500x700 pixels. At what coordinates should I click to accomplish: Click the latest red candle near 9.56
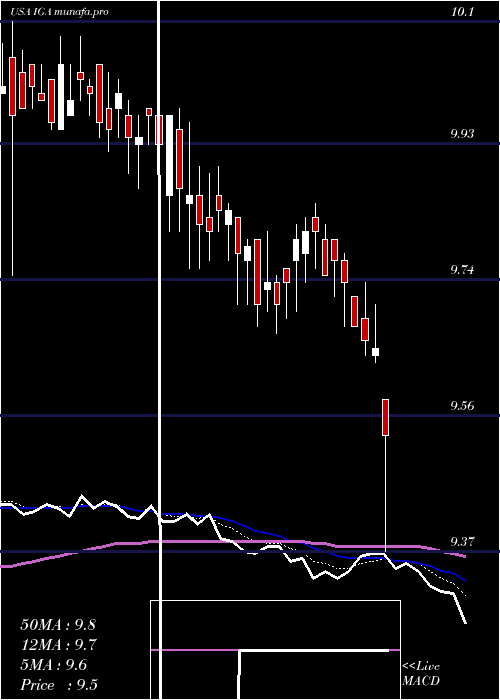(385, 417)
